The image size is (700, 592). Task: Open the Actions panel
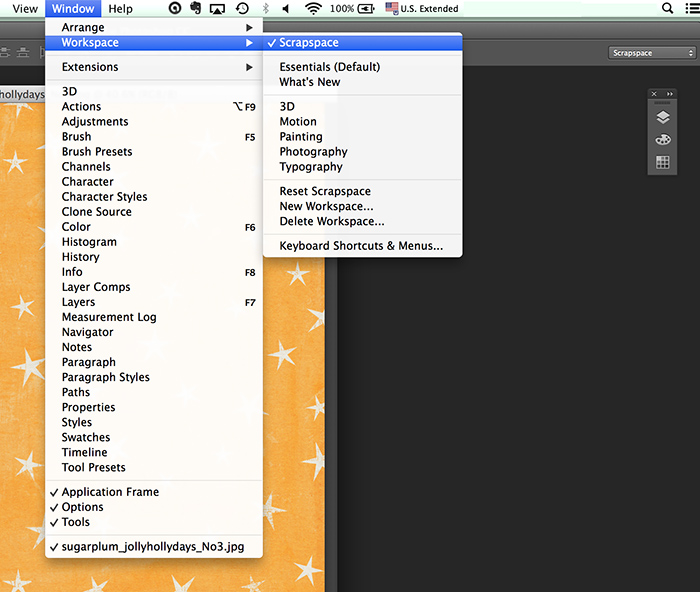[154, 107]
